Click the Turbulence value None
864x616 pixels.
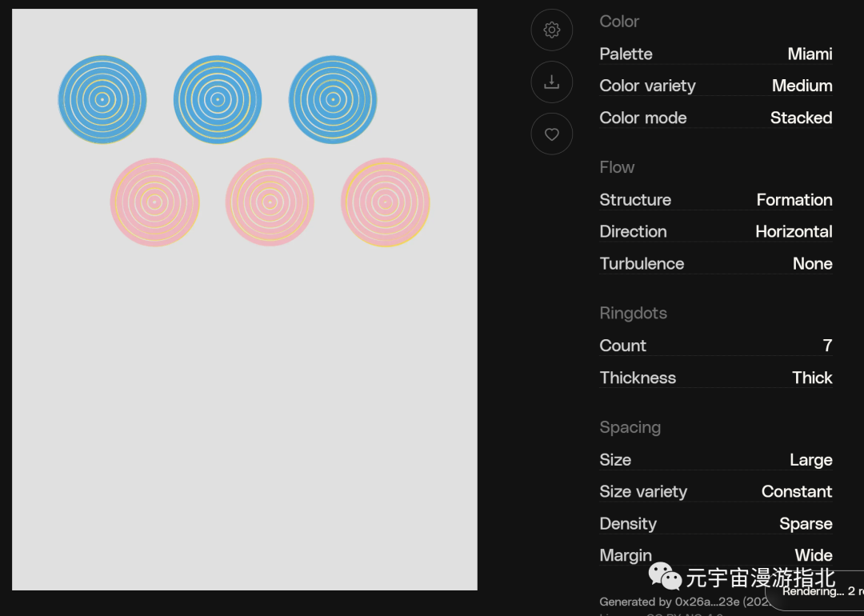(812, 263)
